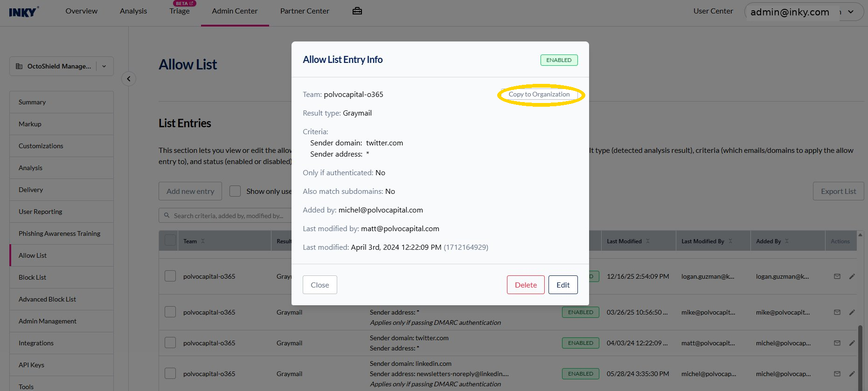Select Allow List in the sidebar
This screenshot has width=868, height=391.
(62, 255)
